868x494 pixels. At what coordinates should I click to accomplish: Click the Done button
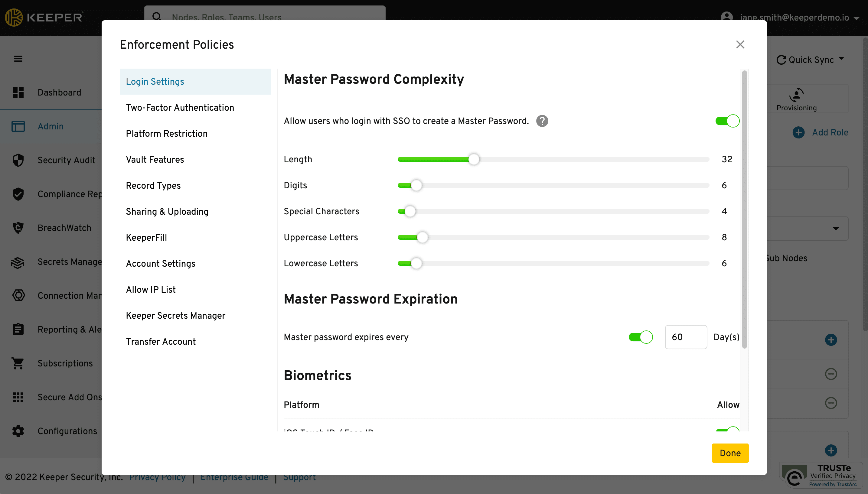pos(730,453)
